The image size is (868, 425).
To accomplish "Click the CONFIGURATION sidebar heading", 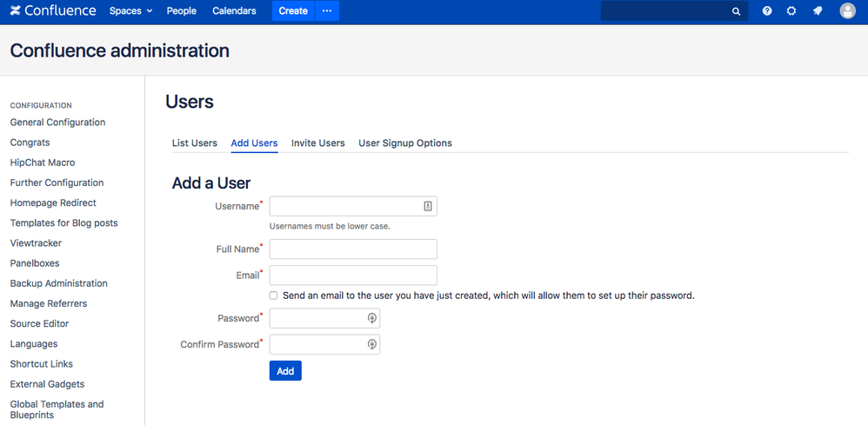I will [x=41, y=105].
